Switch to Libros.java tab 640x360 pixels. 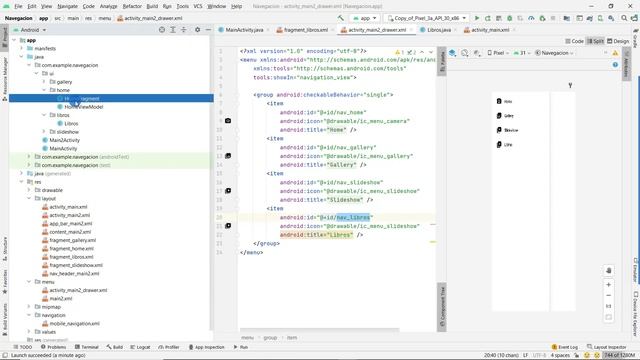[x=438, y=30]
